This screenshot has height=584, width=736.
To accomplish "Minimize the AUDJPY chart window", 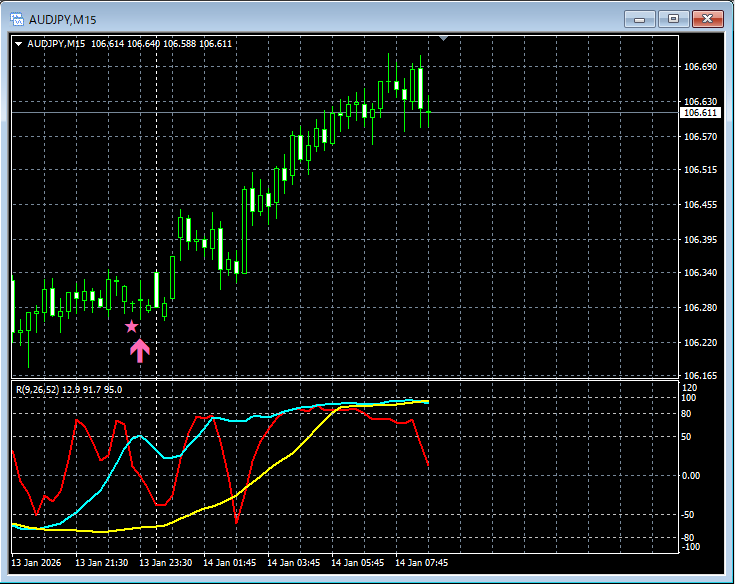I will pos(639,19).
